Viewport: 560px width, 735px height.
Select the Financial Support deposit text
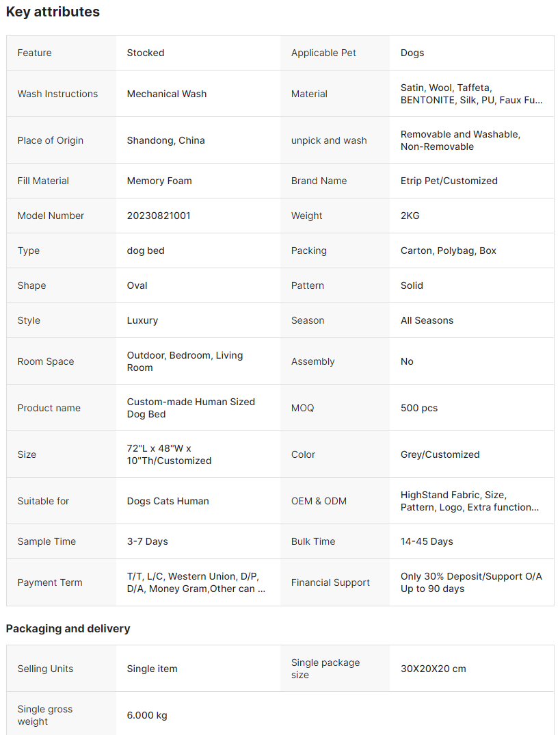pos(471,582)
